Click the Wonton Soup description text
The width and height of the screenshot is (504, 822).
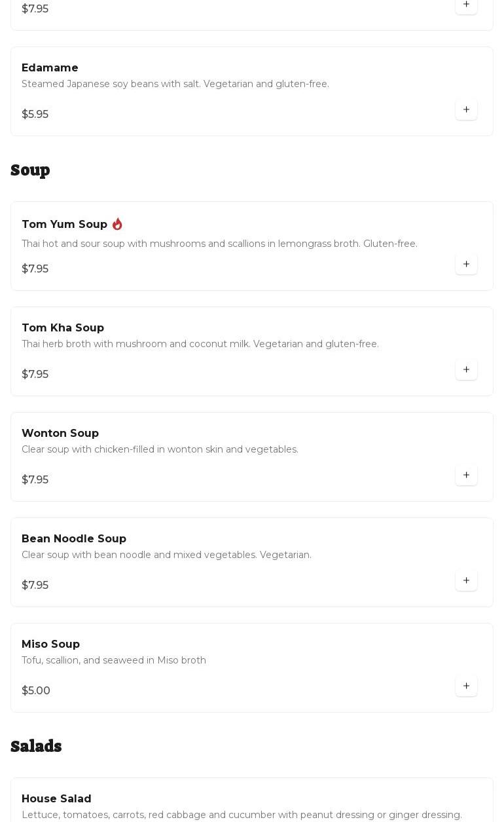(x=160, y=449)
